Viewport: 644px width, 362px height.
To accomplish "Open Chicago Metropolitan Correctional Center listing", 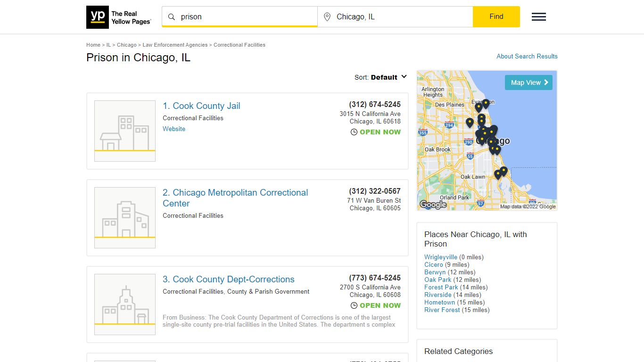I will 235,198.
